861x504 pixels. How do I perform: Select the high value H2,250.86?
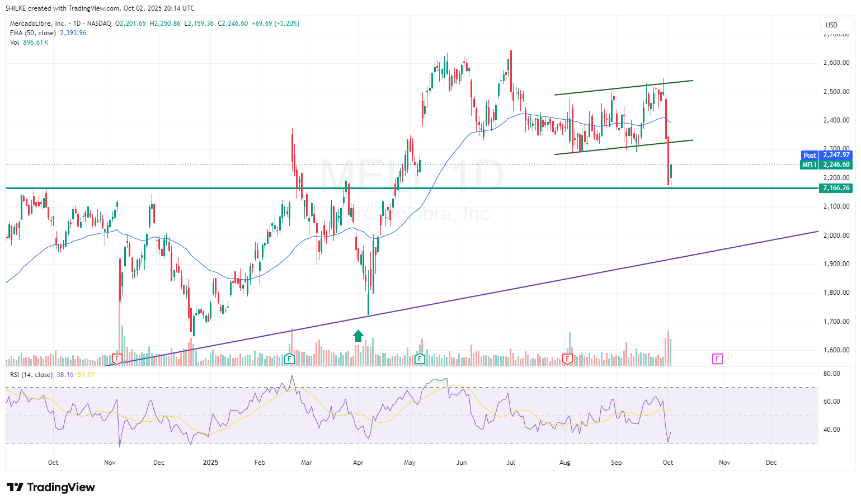tap(165, 23)
